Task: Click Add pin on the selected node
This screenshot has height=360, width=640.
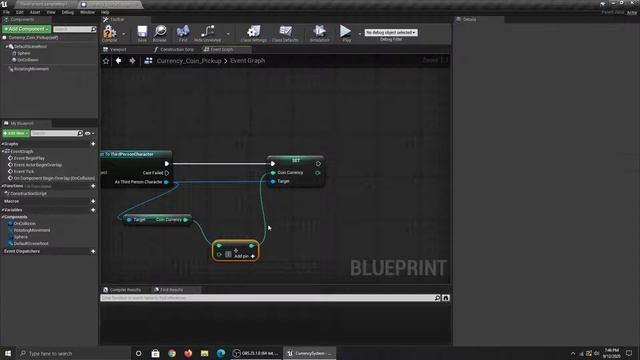Action: [244, 256]
